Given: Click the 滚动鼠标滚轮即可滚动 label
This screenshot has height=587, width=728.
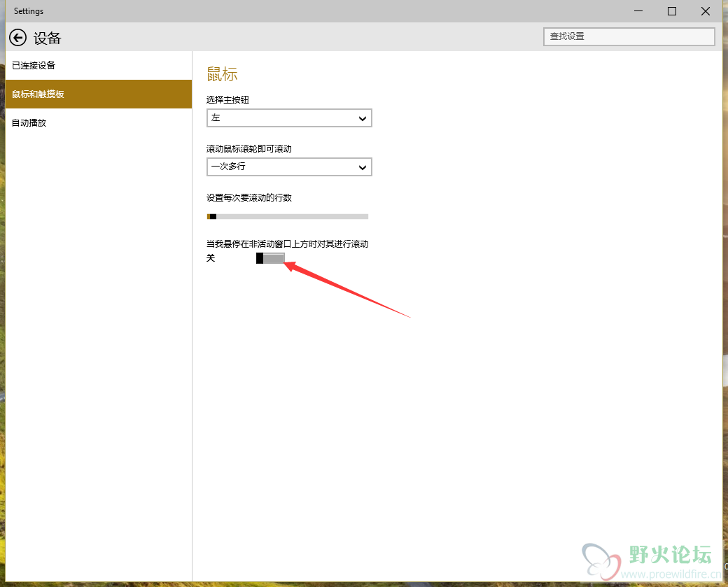Looking at the screenshot, I should tap(249, 148).
